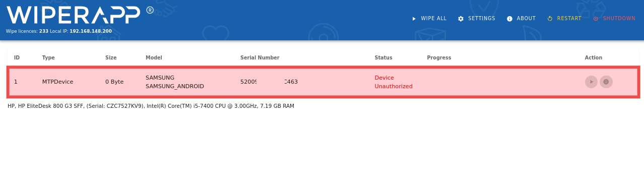Click the play icon beside Wipe All
This screenshot has height=196, width=644.
[x=414, y=19]
